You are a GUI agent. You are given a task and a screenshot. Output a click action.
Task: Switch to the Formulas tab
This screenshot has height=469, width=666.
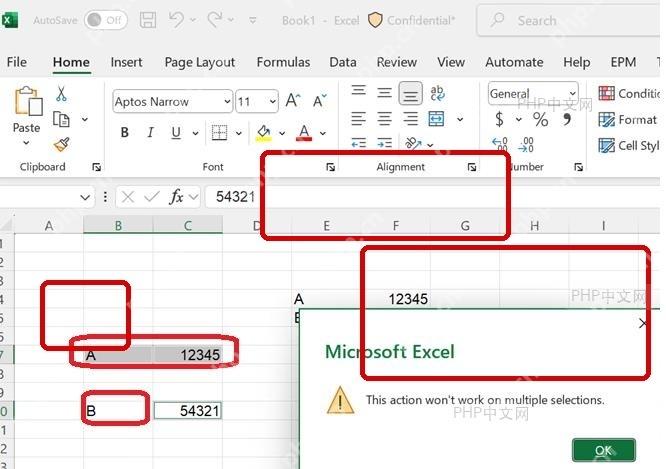click(283, 62)
